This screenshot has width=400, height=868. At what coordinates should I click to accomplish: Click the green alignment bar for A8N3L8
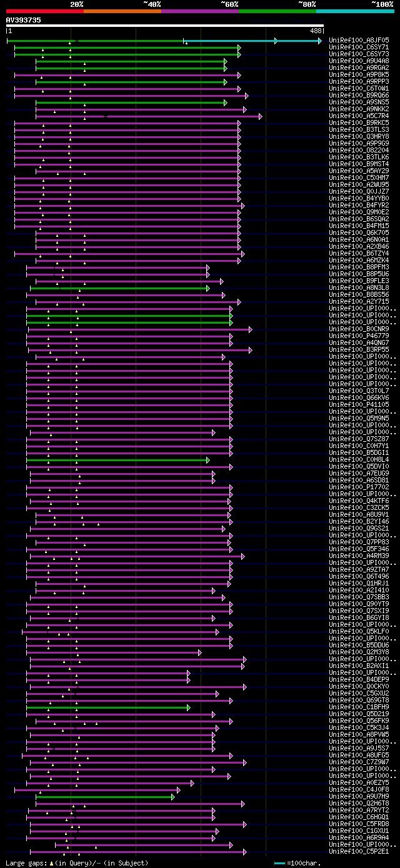pyautogui.click(x=119, y=288)
